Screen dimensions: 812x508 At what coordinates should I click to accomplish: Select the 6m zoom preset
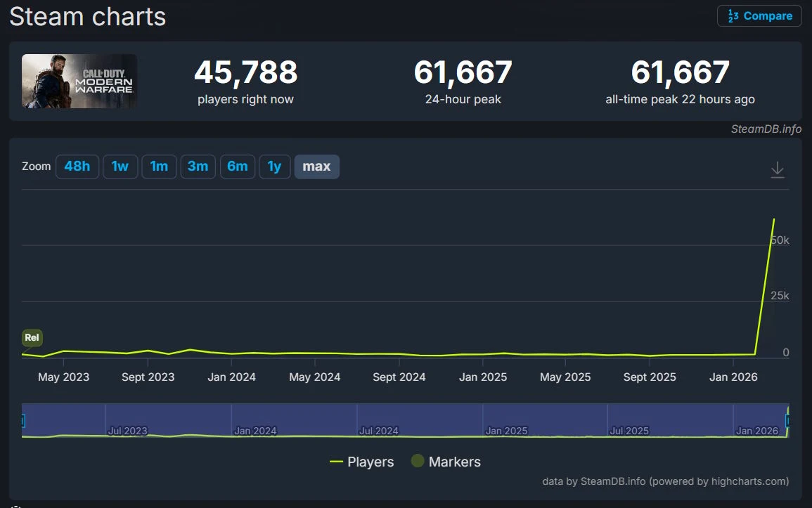237,167
